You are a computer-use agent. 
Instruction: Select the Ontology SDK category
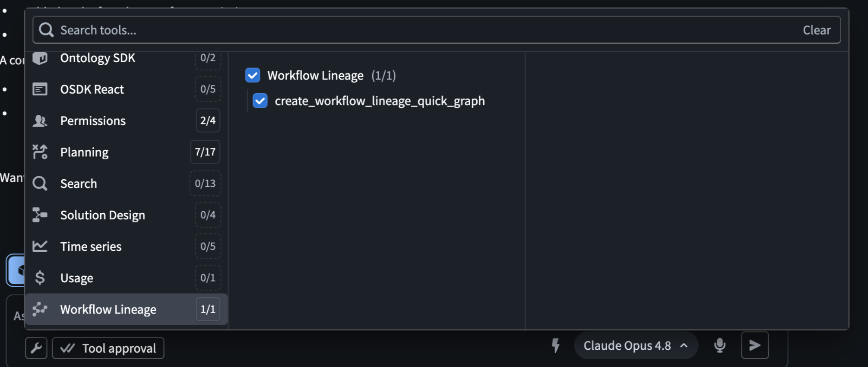pos(126,59)
